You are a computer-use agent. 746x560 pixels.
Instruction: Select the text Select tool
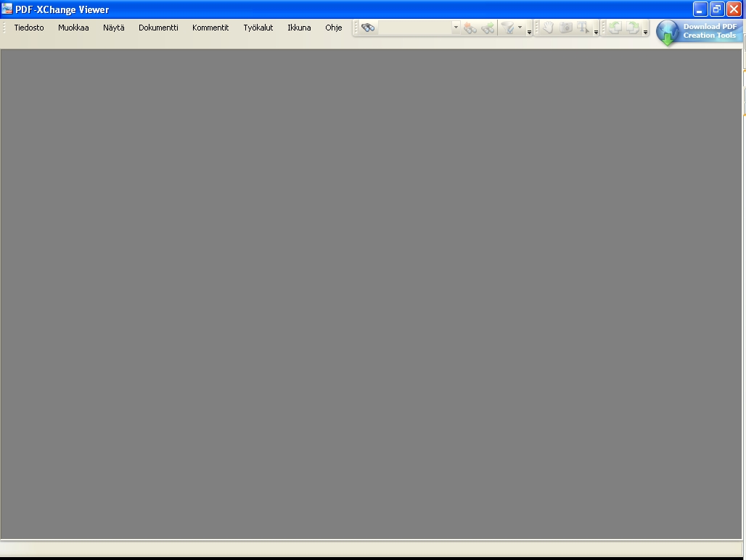tap(583, 28)
